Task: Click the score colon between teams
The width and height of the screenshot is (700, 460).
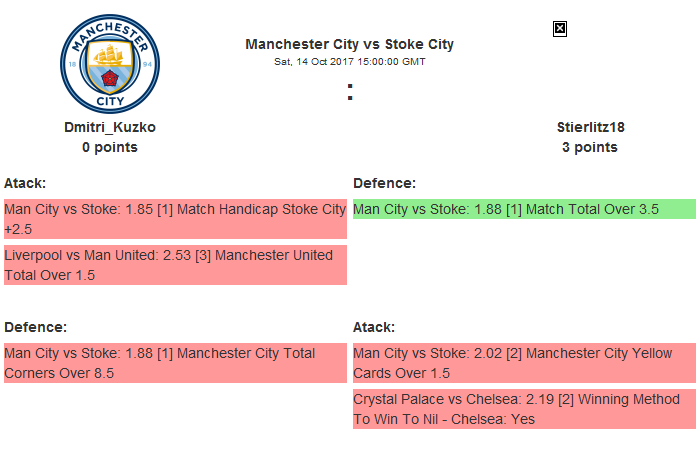Action: point(349,92)
